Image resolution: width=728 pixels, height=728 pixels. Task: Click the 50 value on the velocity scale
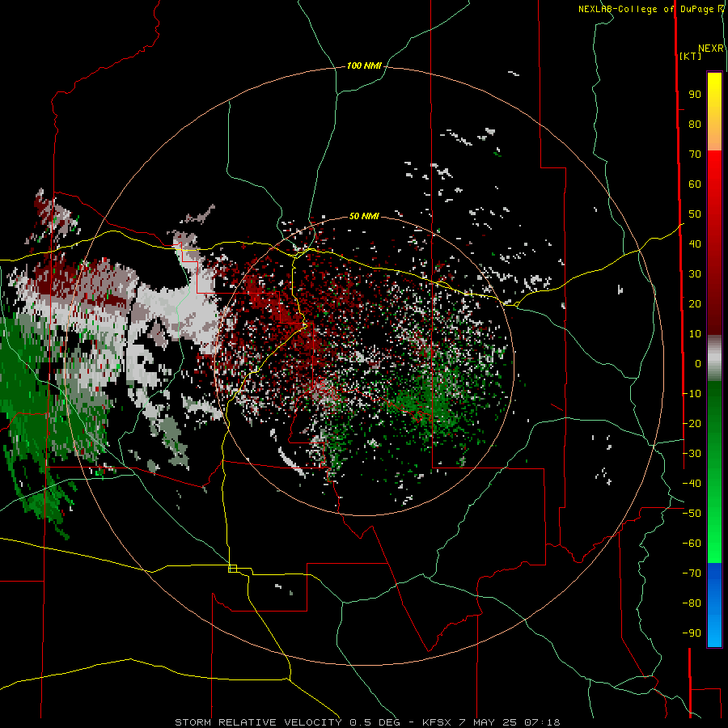click(x=695, y=214)
